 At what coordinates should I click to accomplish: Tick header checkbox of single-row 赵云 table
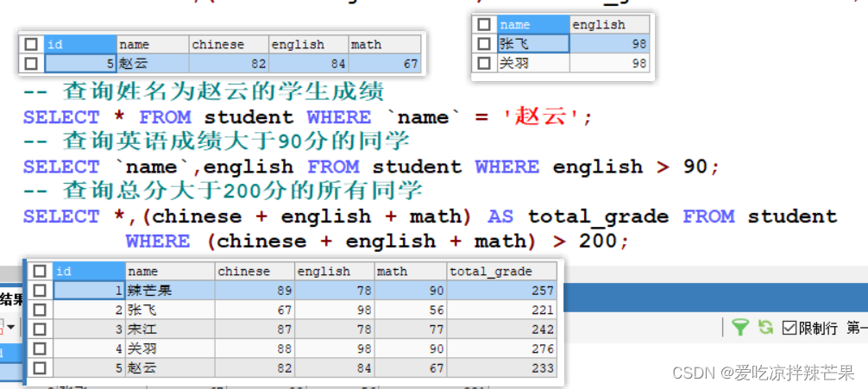point(31,44)
